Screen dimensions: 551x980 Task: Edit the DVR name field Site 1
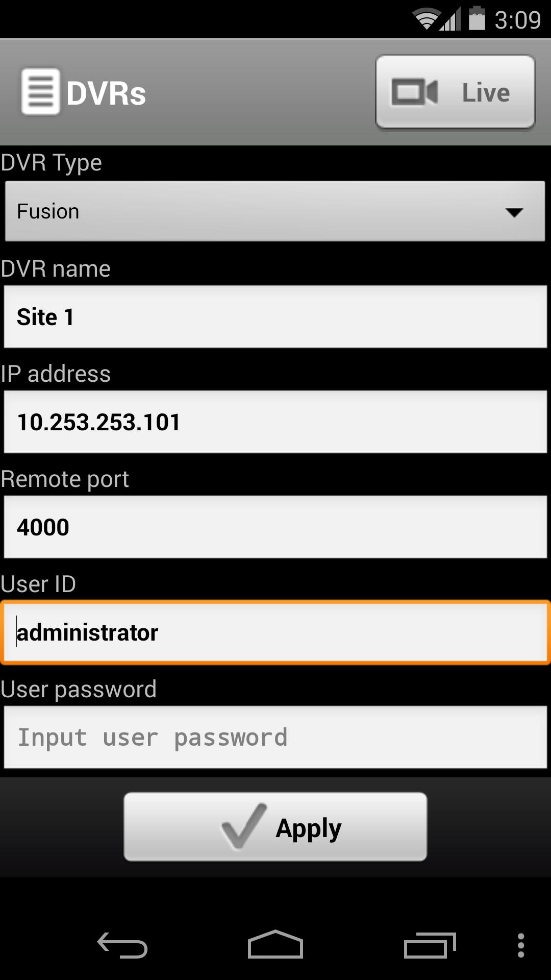275,317
